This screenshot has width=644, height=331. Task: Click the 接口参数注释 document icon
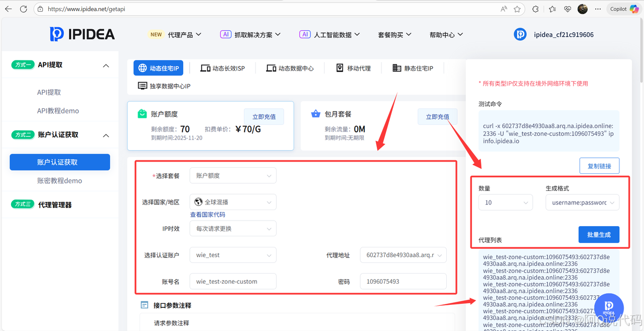[144, 305]
